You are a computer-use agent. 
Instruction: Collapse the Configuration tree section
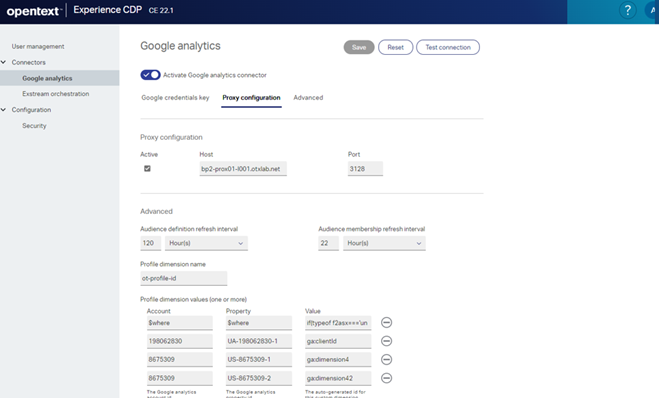[x=3, y=110]
